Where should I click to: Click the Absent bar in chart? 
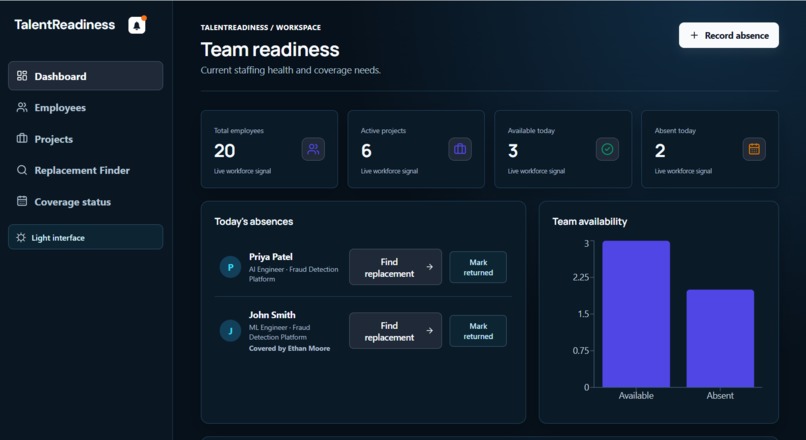[x=720, y=338]
